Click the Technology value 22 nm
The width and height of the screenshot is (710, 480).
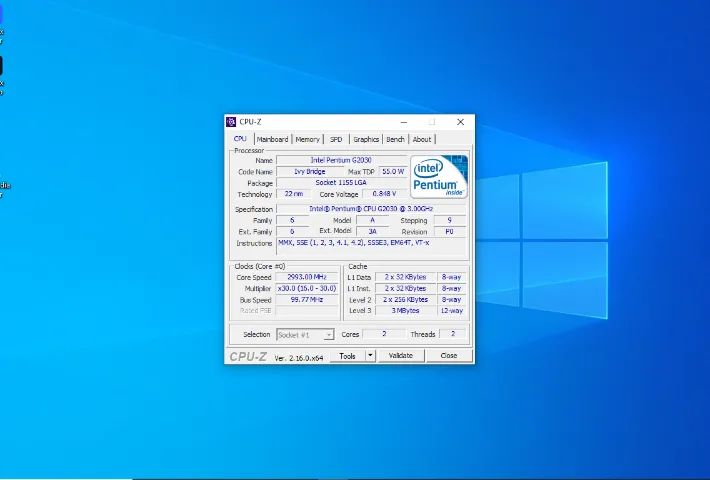294,194
